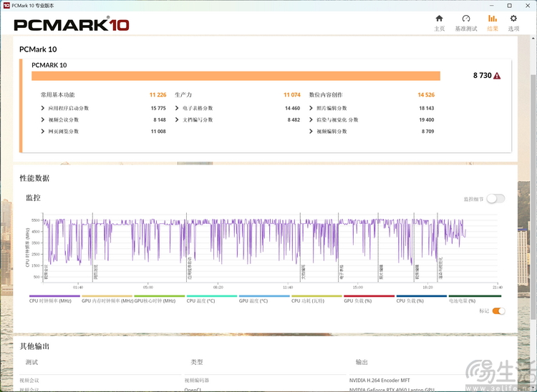The image size is (537, 392).
Task: Expand the 电子表格分数 row chevron
Action: pyautogui.click(x=177, y=108)
